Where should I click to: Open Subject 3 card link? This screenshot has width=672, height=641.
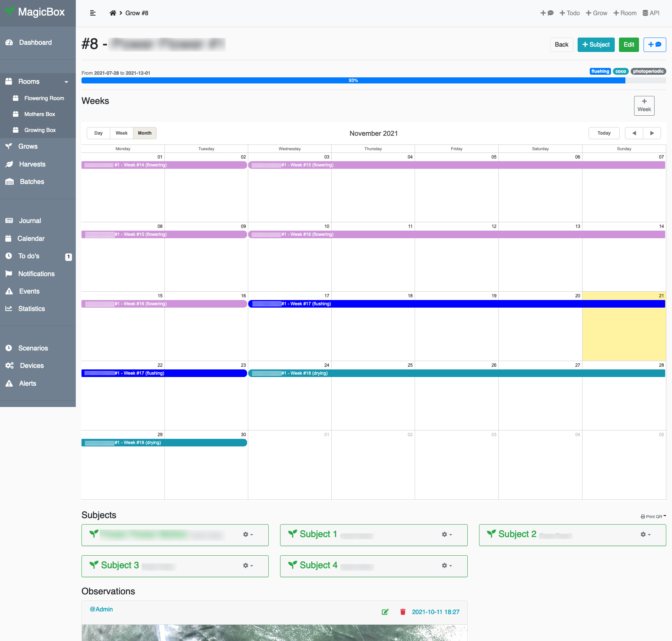pos(120,565)
